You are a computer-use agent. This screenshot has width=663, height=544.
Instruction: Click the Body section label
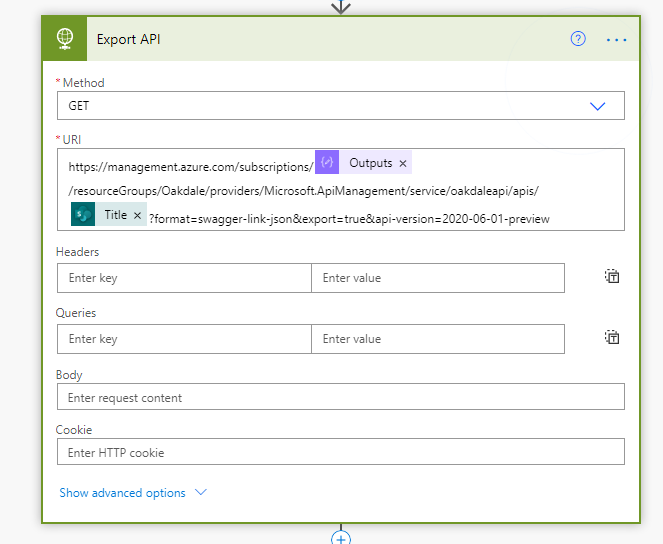(x=69, y=375)
